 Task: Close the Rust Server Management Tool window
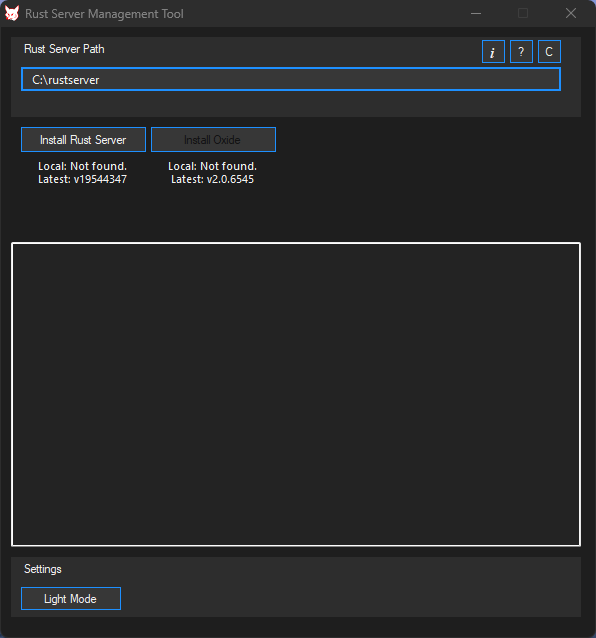pos(571,13)
